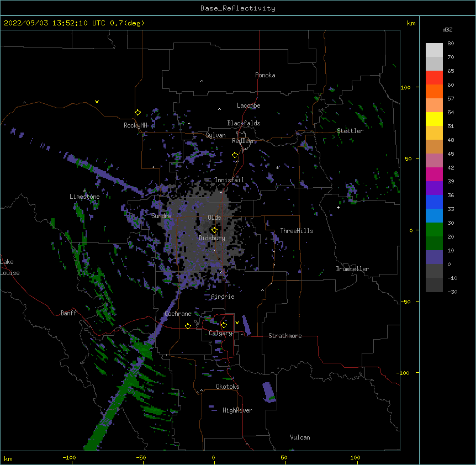Click the light-blue 30-33 dBZ legend swatch
This screenshot has width=476, height=465.
[x=434, y=216]
